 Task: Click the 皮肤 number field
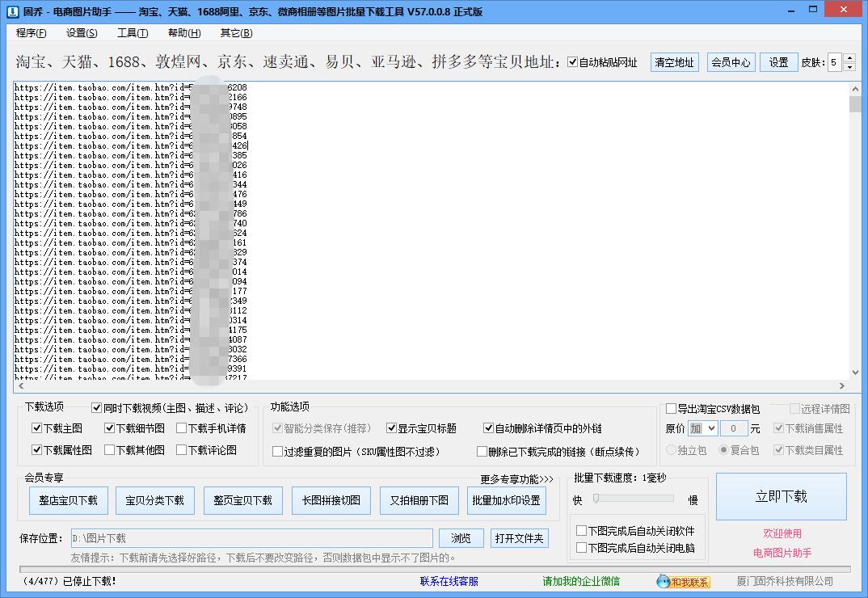(x=836, y=62)
